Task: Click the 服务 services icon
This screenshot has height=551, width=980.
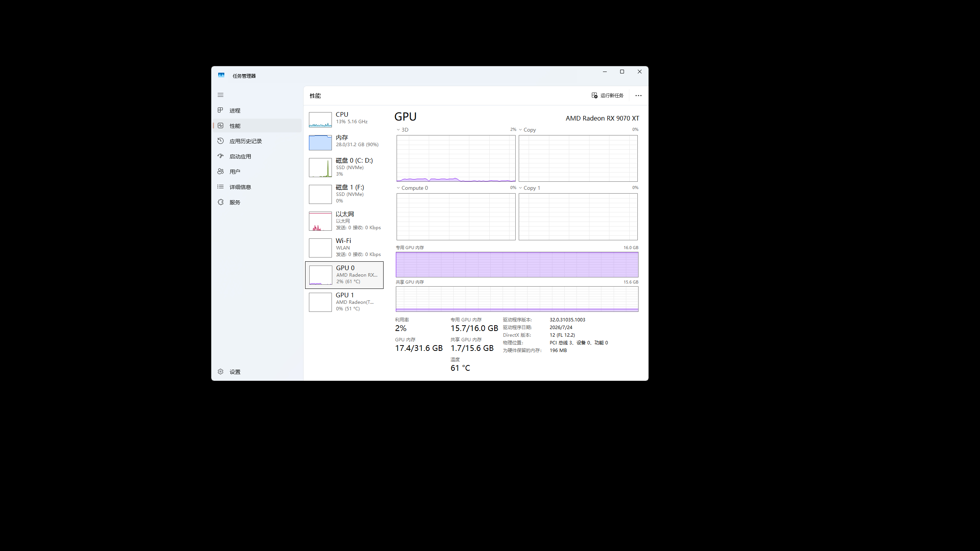Action: (x=220, y=202)
